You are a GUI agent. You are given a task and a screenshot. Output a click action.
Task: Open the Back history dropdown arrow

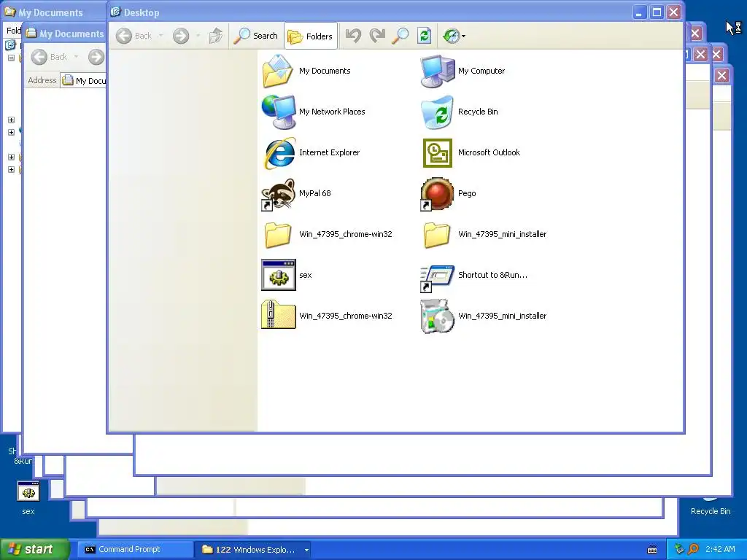pos(160,36)
